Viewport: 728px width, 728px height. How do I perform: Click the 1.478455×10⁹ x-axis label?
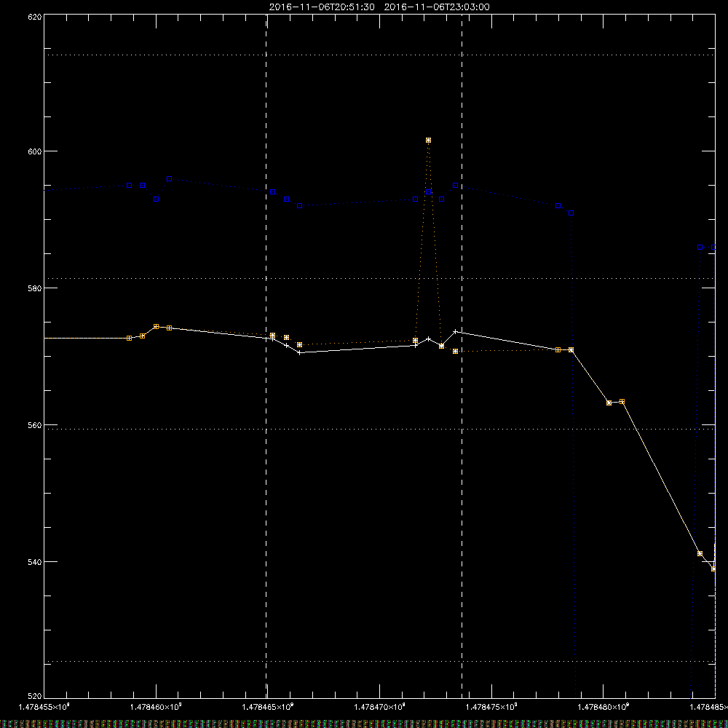coord(44,707)
